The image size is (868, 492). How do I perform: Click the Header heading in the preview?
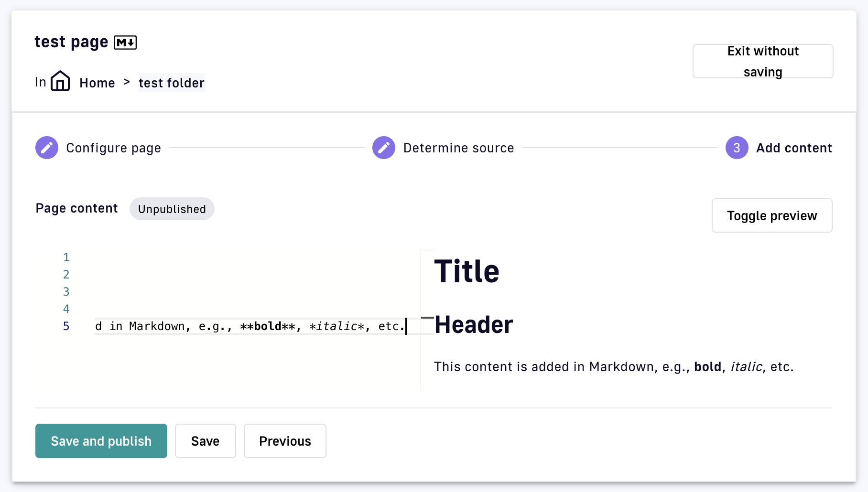[x=473, y=325]
